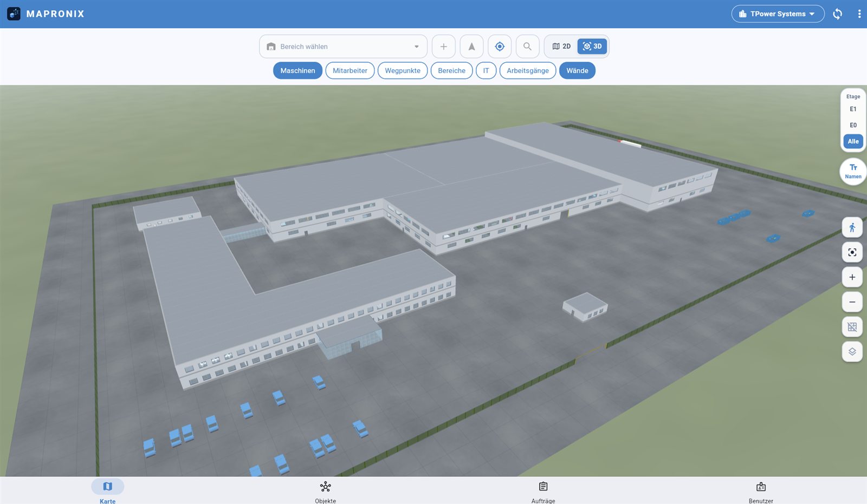
Task: Open the TPower Systems company dropdown
Action: (778, 14)
